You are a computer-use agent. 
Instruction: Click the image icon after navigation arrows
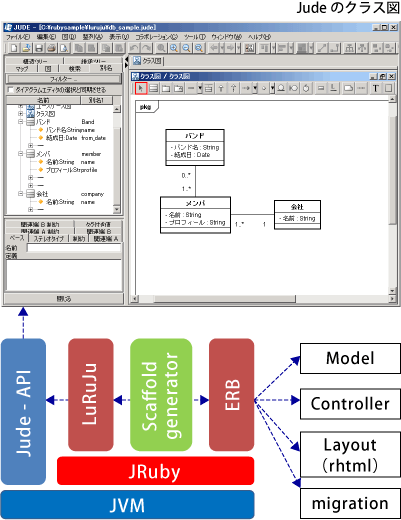point(249,48)
